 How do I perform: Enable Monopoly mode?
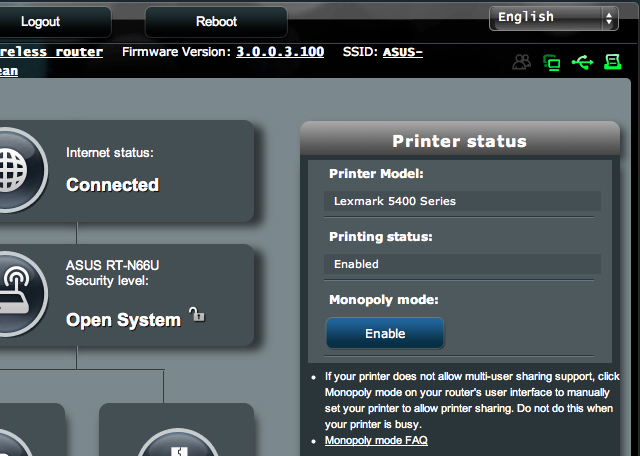click(x=385, y=334)
